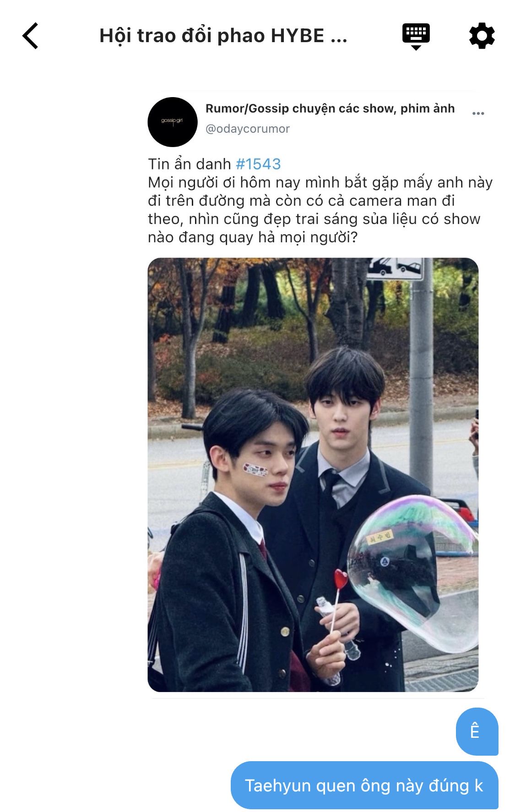The image size is (515, 812).
Task: Tap the Hội trao đổi phao HYBE title
Action: coord(223,36)
